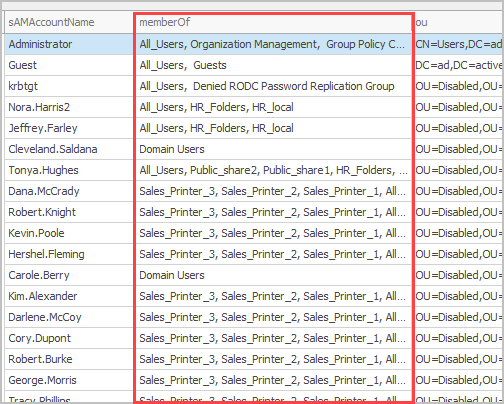Select the Kevin.Poole account cell

pos(69,233)
